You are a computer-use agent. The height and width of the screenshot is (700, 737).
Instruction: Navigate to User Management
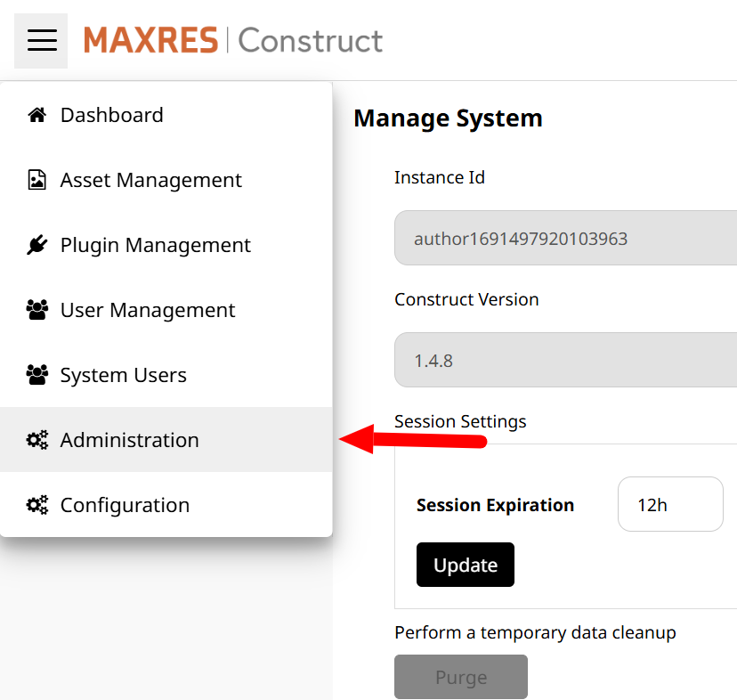click(x=147, y=309)
